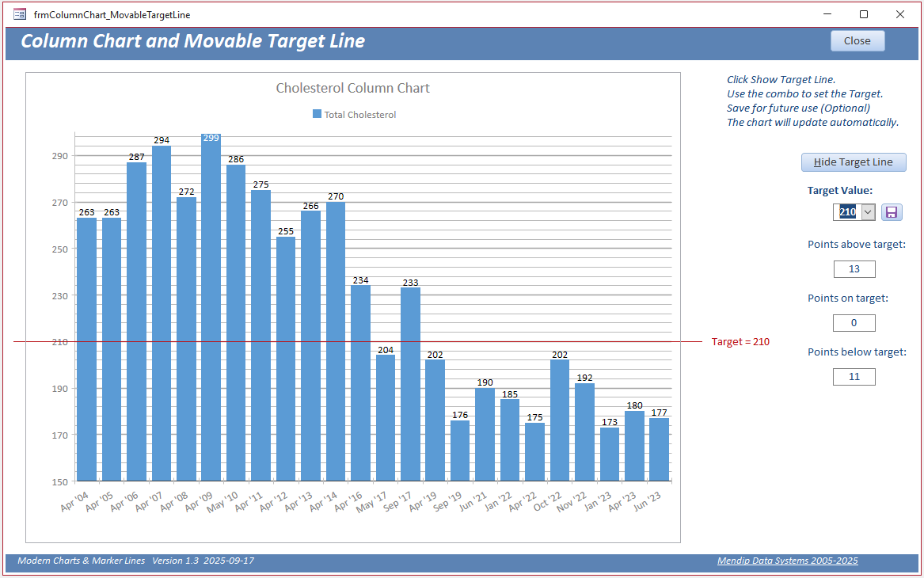Click the 192 data label
Screen dimensions: 924x578
pyautogui.click(x=584, y=378)
